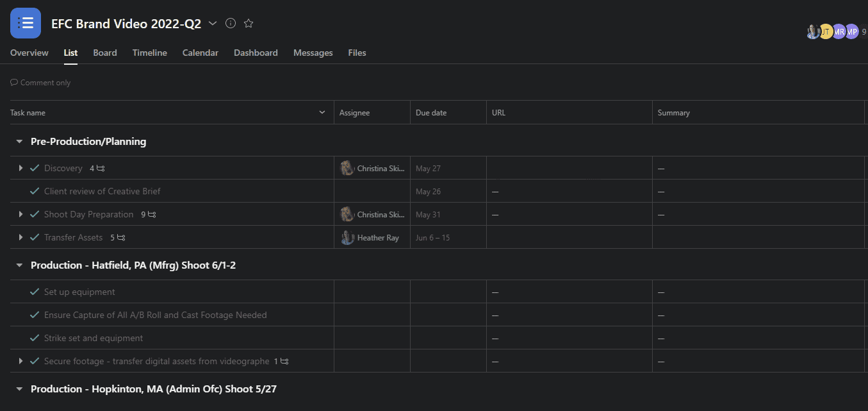
Task: Switch to the Board tab
Action: 105,53
